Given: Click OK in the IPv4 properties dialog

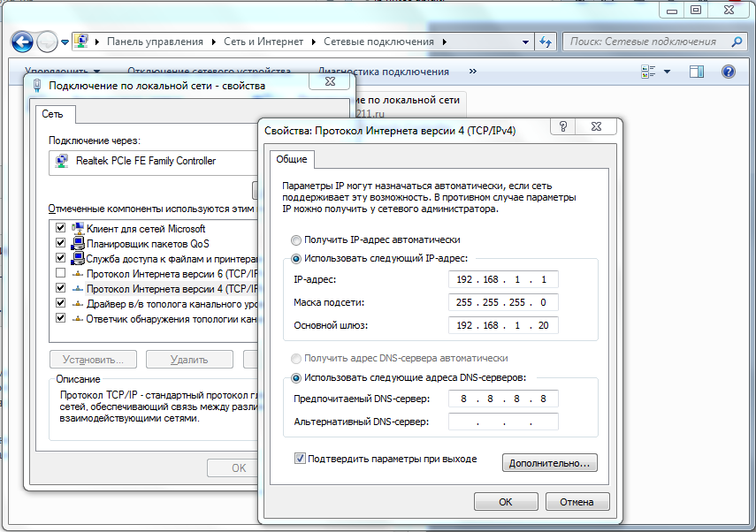Looking at the screenshot, I should pyautogui.click(x=506, y=502).
